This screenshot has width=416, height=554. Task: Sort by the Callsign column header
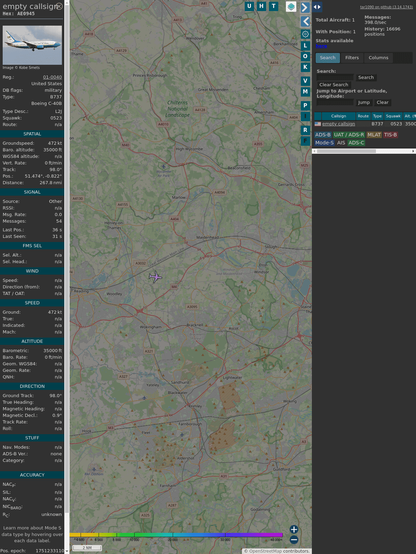click(x=338, y=116)
